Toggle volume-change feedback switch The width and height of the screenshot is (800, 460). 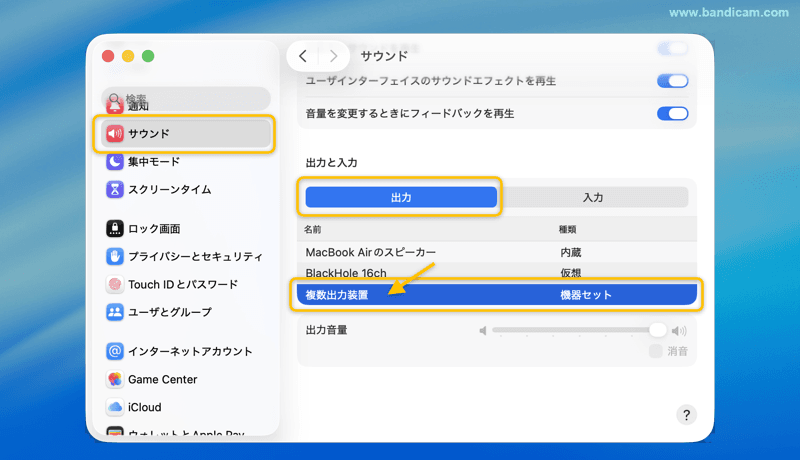(672, 113)
